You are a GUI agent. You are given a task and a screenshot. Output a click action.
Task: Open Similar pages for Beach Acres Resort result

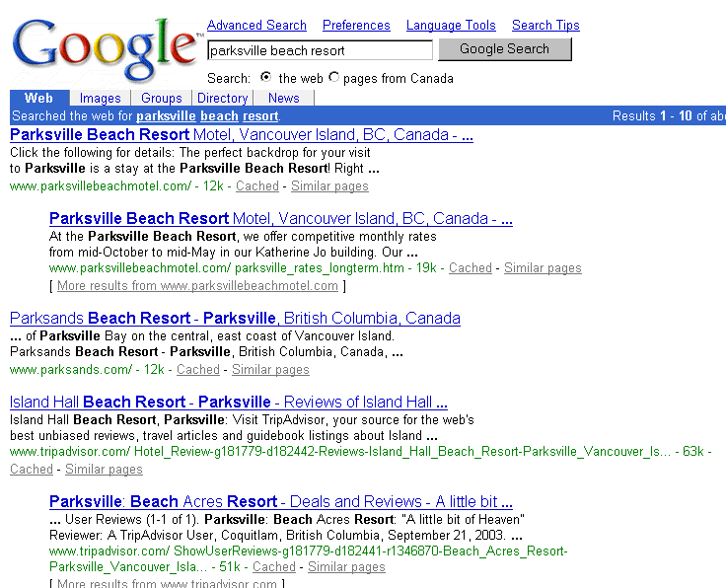click(x=346, y=567)
